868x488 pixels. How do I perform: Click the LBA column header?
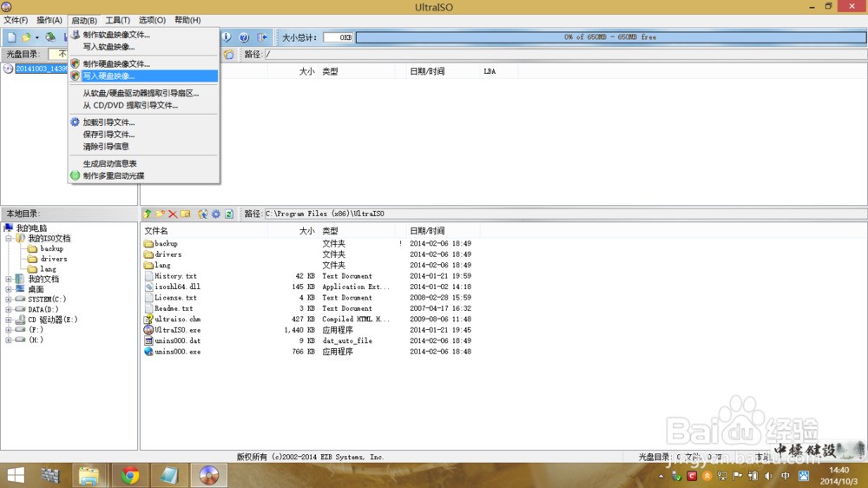point(490,71)
